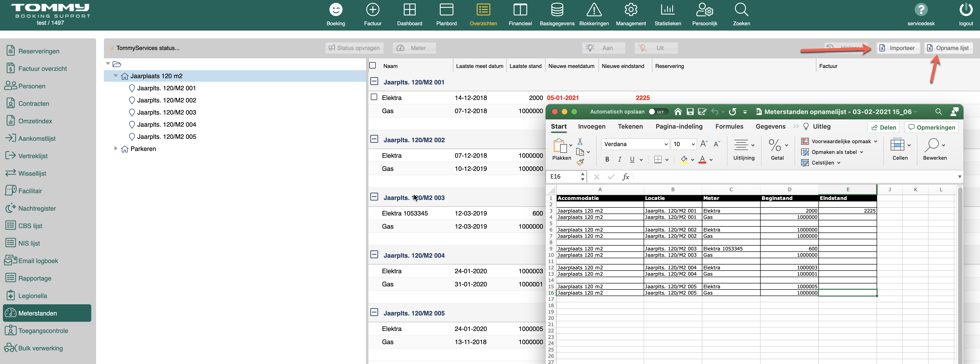980x364 pixels.
Task: Click the logout power icon
Action: click(x=965, y=10)
